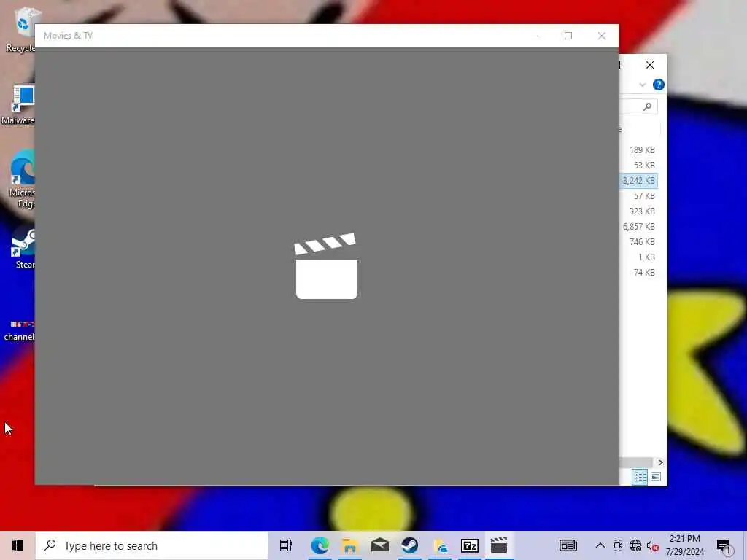Show hidden system tray icons
747x560 pixels.
[x=600, y=545]
